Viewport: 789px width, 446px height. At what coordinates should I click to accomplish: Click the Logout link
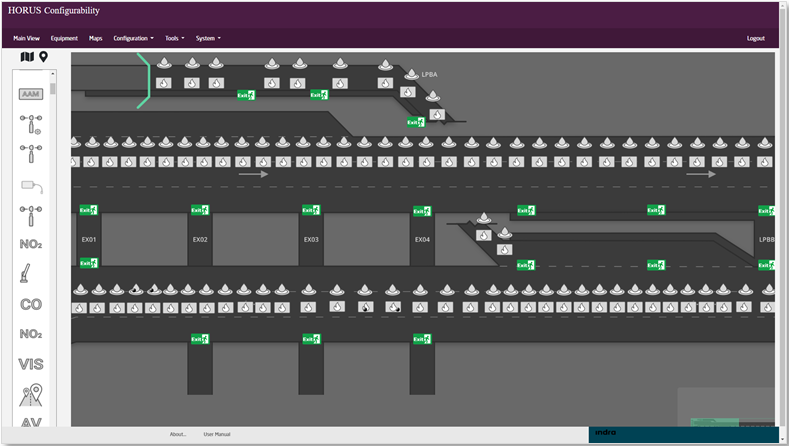[755, 38]
